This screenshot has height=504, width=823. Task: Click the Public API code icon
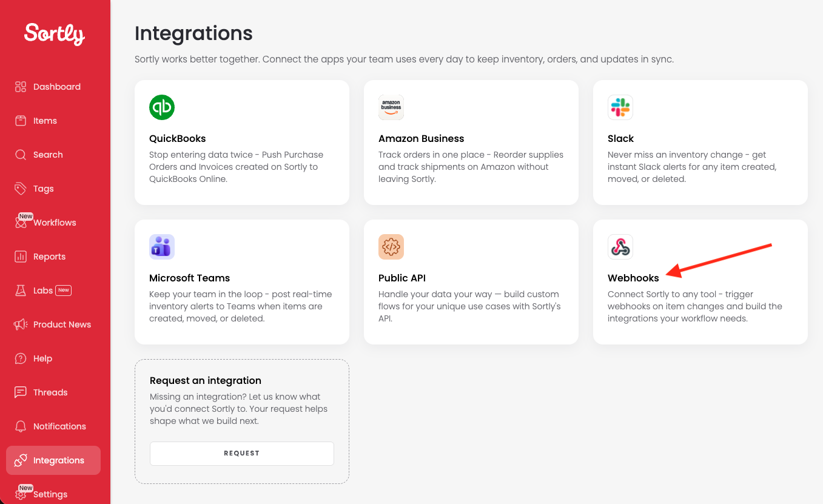[391, 247]
